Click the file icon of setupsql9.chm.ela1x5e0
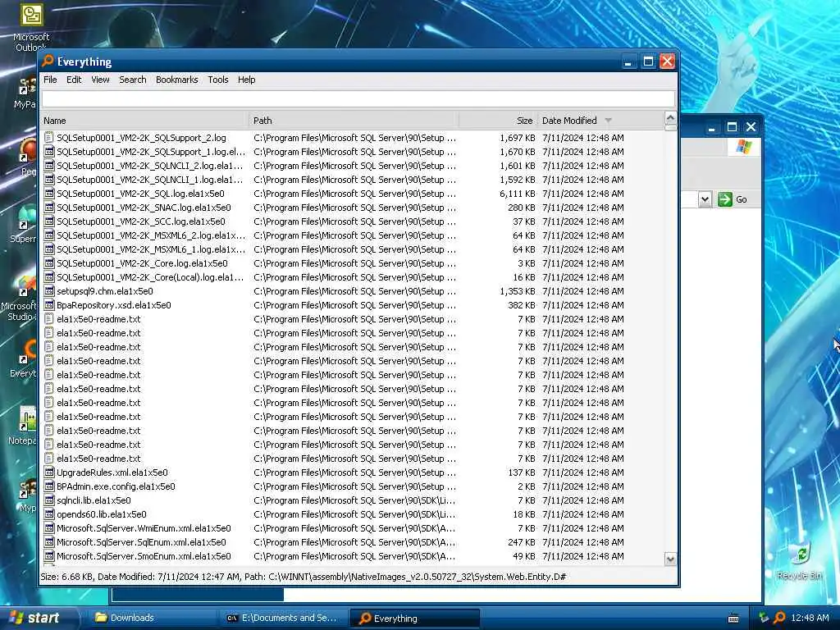Viewport: 840px width, 630px height. point(49,291)
